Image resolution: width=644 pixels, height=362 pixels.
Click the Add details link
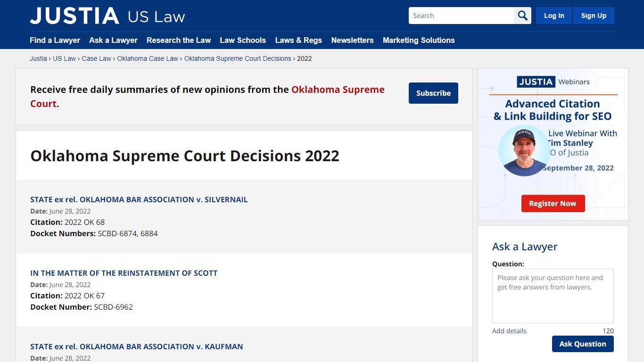click(x=509, y=331)
